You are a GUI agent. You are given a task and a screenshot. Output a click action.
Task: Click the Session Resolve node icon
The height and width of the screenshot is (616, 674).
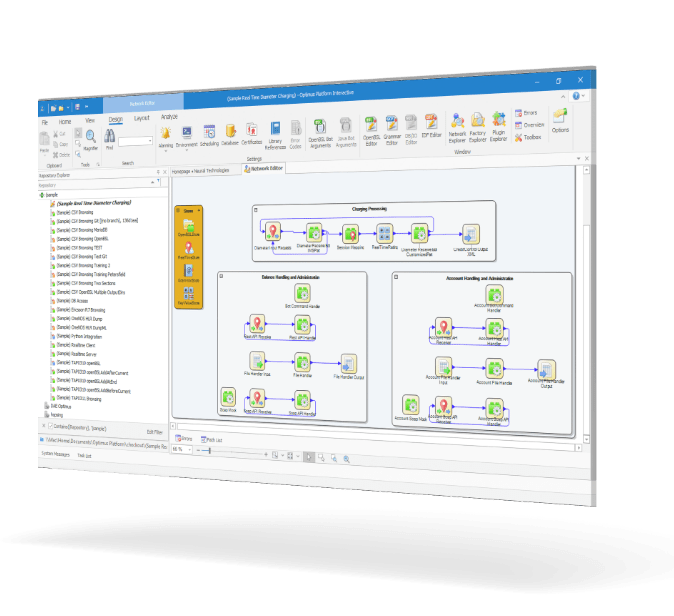pyautogui.click(x=349, y=231)
